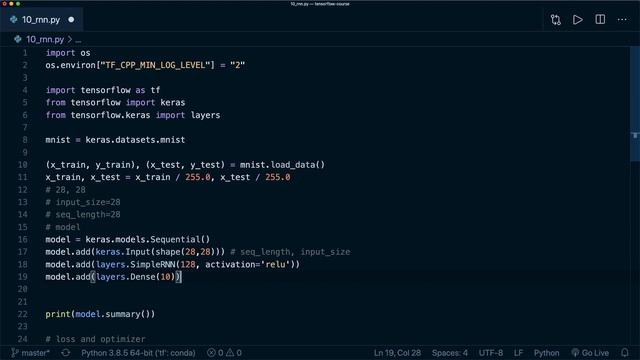Click the synchronize changes icon

coord(66,353)
